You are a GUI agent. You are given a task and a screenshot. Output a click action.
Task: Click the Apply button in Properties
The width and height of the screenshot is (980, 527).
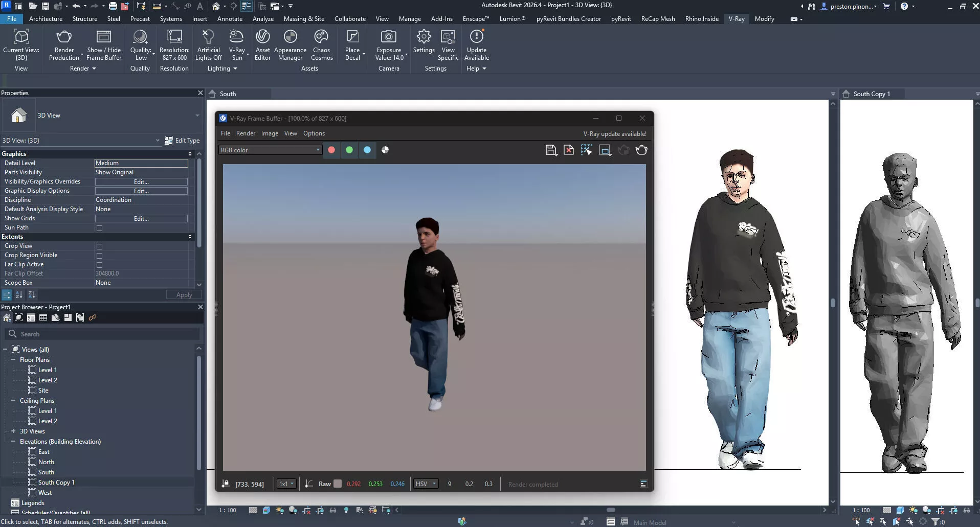tap(184, 295)
